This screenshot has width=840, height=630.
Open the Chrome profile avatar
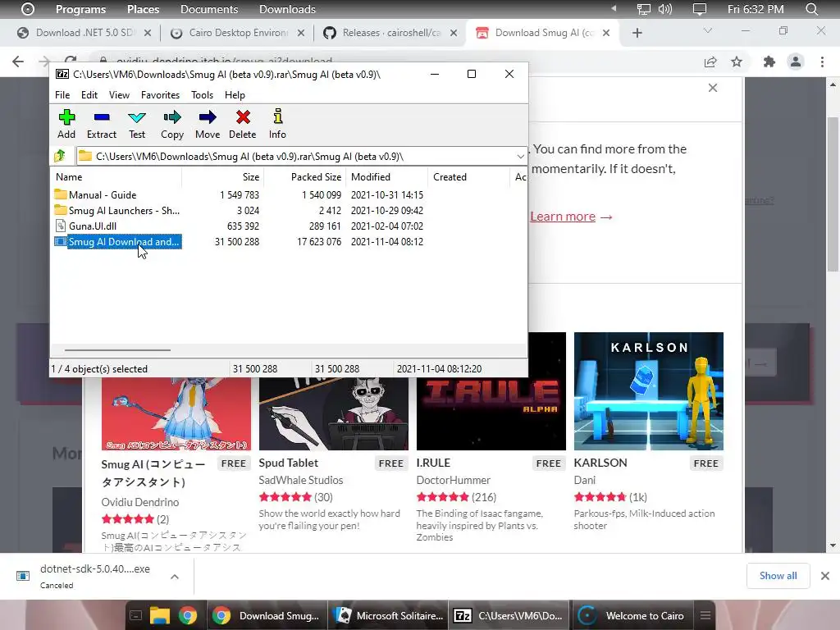click(x=796, y=62)
